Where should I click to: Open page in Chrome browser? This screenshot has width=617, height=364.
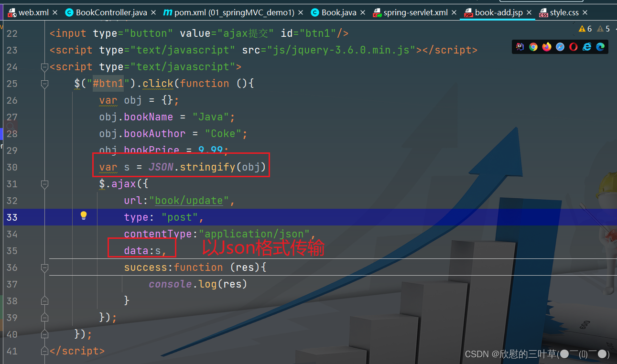click(x=533, y=47)
